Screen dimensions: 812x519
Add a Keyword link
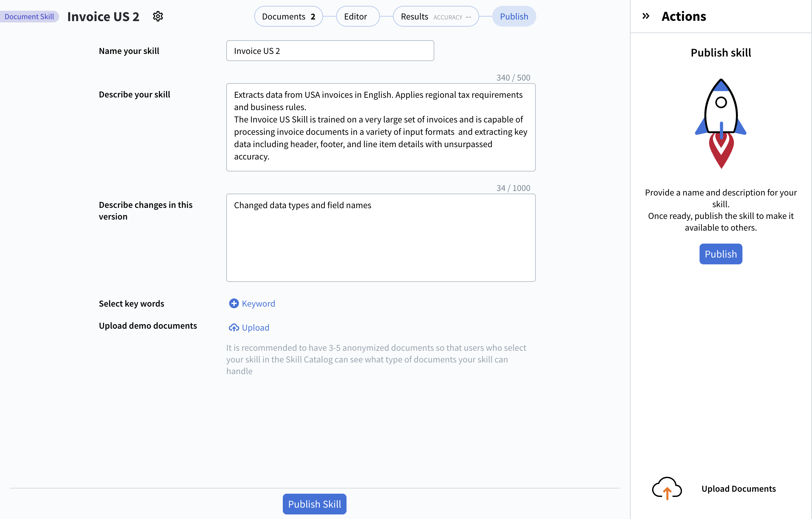click(258, 303)
